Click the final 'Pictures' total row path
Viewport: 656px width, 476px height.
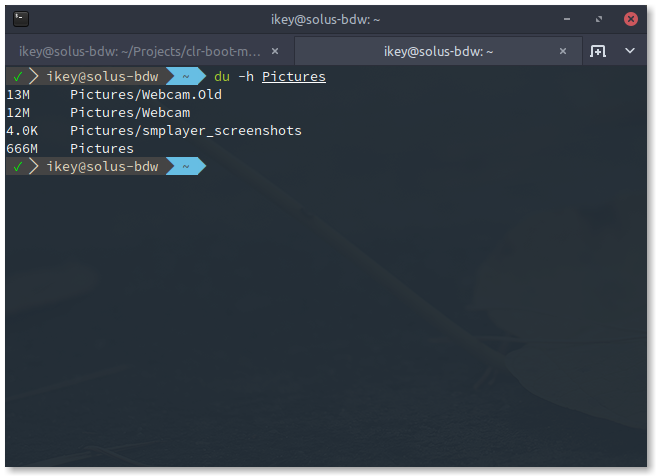tap(102, 148)
